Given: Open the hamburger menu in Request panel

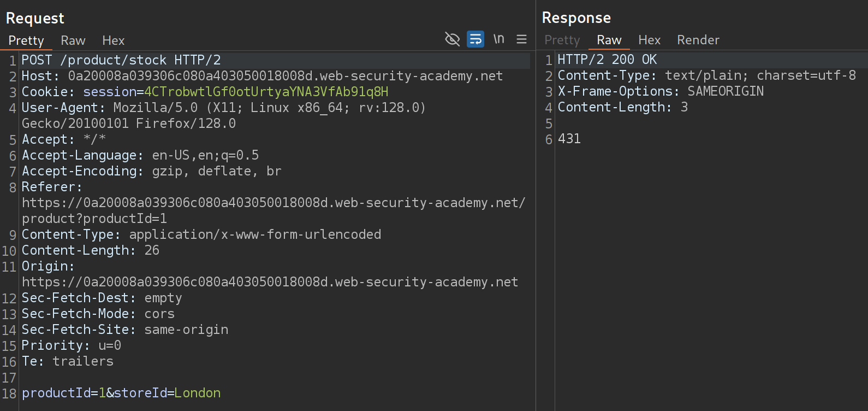Looking at the screenshot, I should [521, 39].
